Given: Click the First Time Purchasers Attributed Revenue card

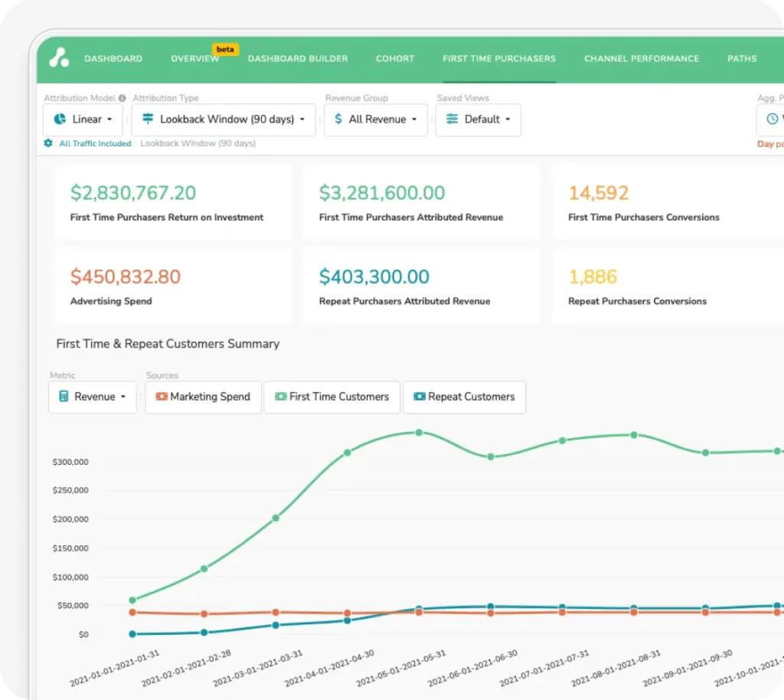Looking at the screenshot, I should pyautogui.click(x=421, y=203).
